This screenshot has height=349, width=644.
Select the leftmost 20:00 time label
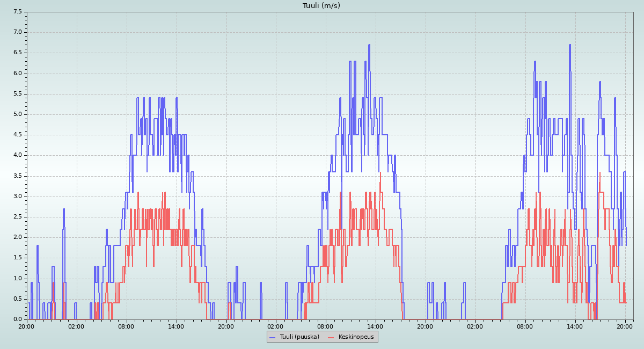coord(27,326)
